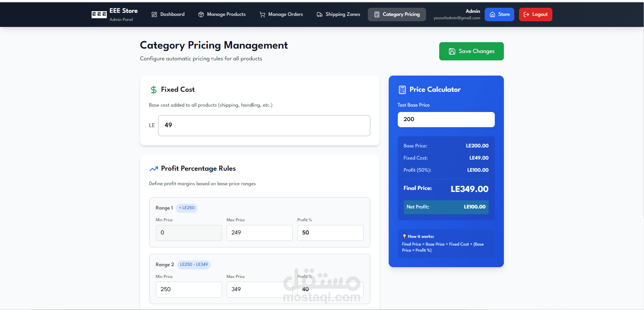644x310 pixels.
Task: Open Manage Products page
Action: pos(222,15)
